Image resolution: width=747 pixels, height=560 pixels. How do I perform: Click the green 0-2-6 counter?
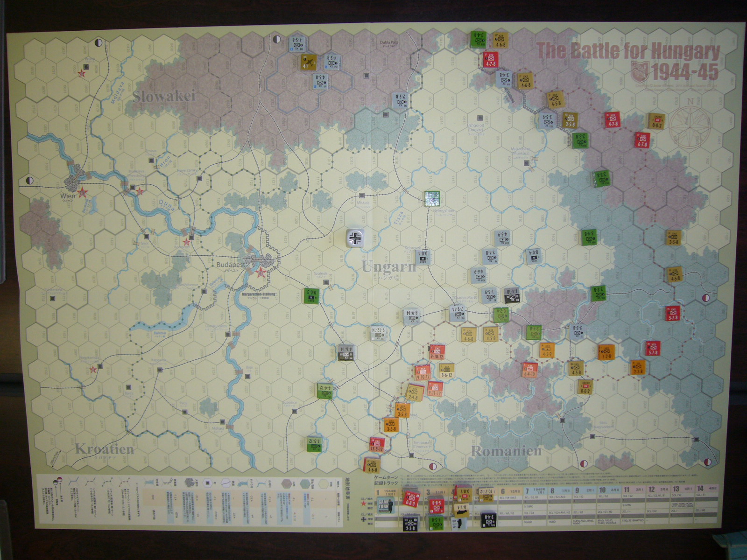[501, 314]
